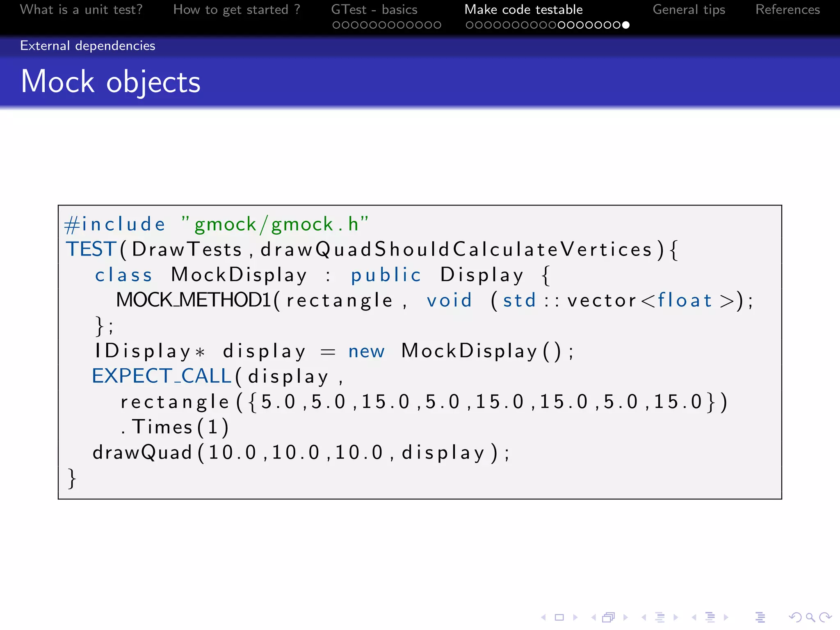Click the next slide arrow icon

575,617
